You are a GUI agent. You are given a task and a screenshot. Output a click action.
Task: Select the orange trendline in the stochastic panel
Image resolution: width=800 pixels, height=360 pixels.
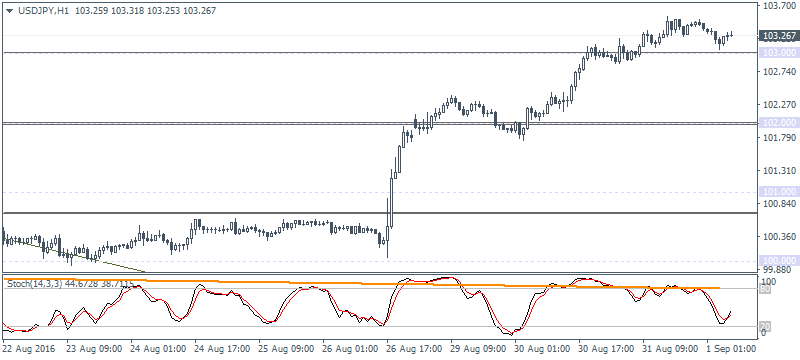(361, 284)
